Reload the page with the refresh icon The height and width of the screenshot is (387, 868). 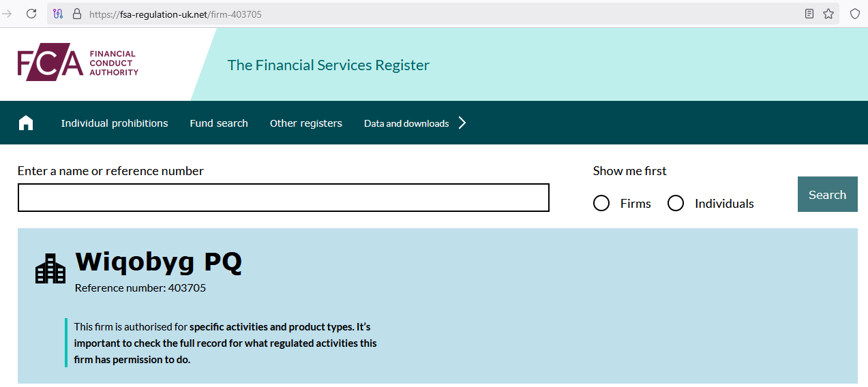(x=31, y=14)
